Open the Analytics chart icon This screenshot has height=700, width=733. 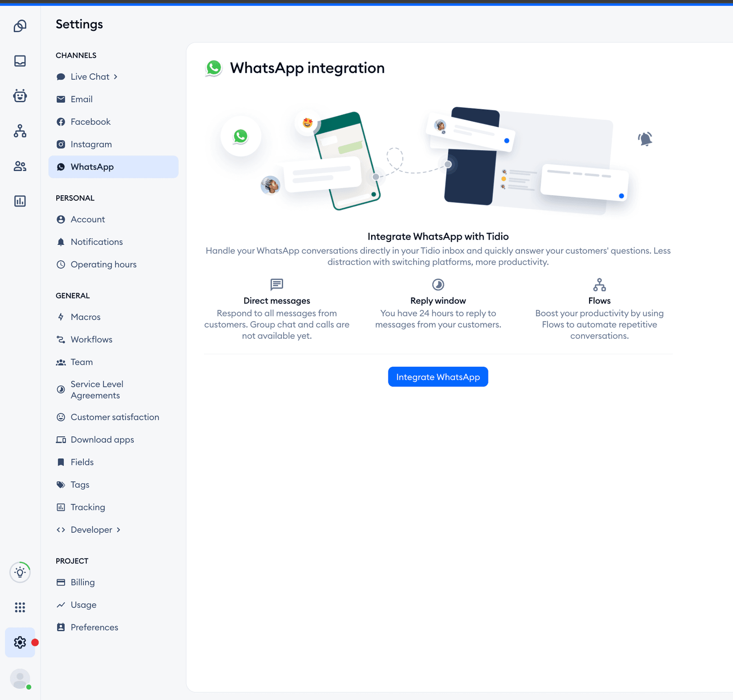pos(20,201)
